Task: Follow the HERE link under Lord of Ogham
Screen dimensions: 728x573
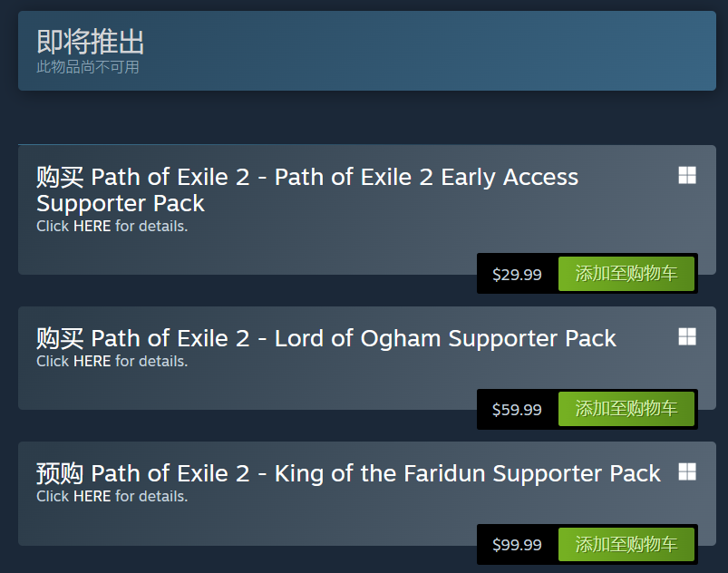Action: click(x=92, y=362)
